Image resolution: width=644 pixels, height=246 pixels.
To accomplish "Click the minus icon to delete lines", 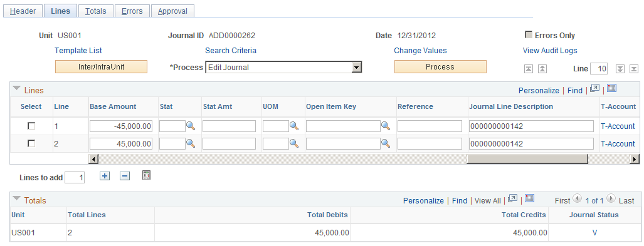I will coord(125,176).
